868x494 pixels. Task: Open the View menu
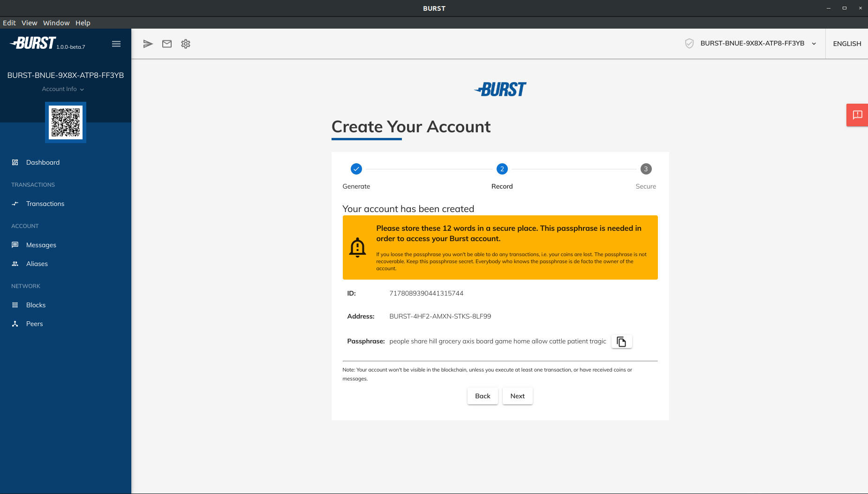click(30, 23)
